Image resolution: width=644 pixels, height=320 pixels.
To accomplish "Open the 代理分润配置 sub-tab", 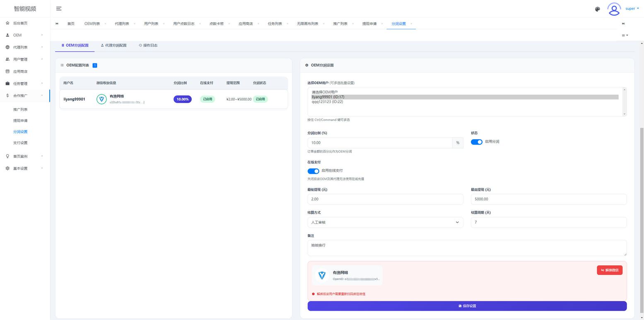I will tap(113, 45).
